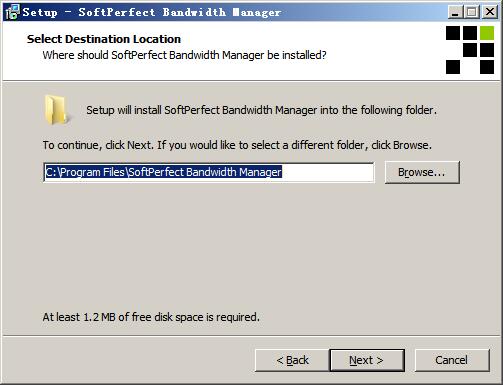503x385 pixels.
Task: Click the Setup installer icon in title bar
Action: [x=12, y=12]
